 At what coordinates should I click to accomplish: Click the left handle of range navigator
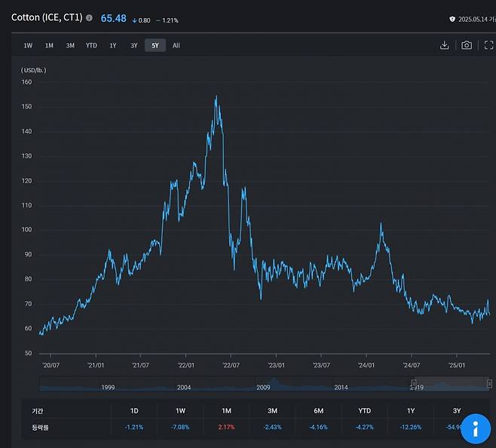point(414,384)
